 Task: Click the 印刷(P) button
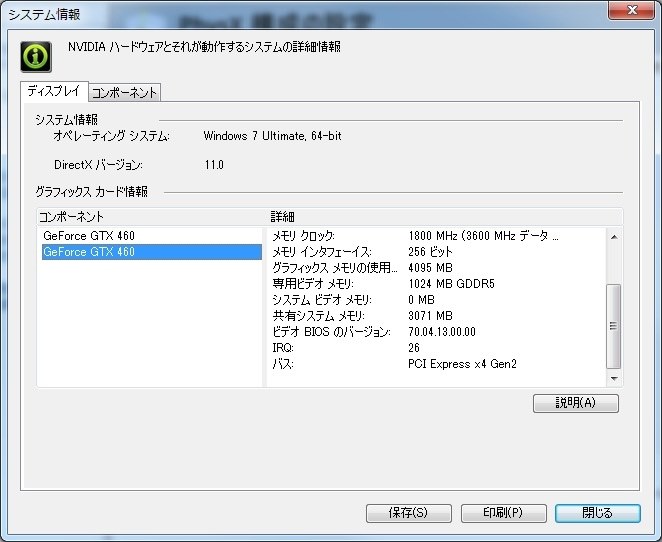(504, 513)
